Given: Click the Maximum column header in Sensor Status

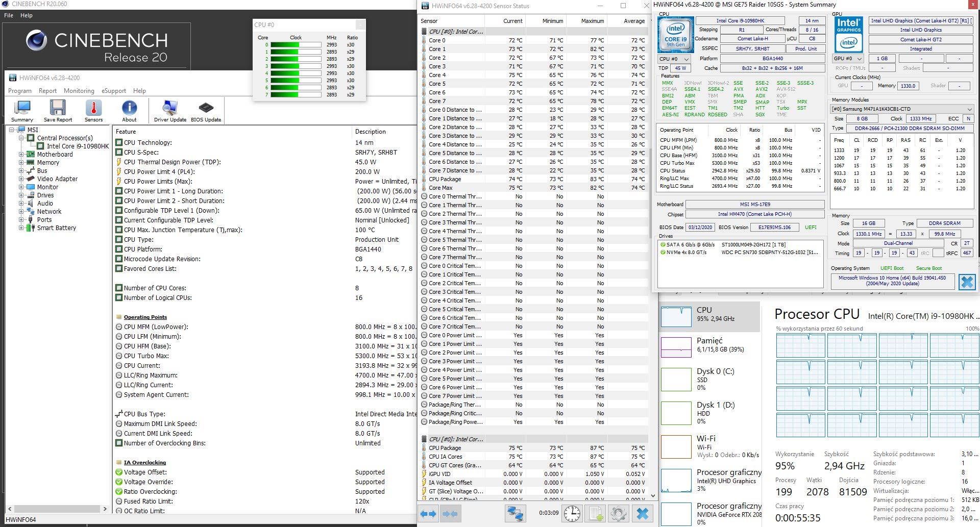Looking at the screenshot, I should tap(587, 21).
